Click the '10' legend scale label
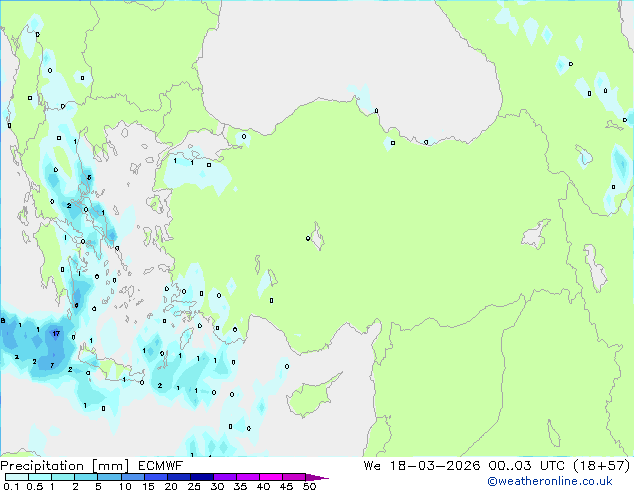 coord(125,486)
